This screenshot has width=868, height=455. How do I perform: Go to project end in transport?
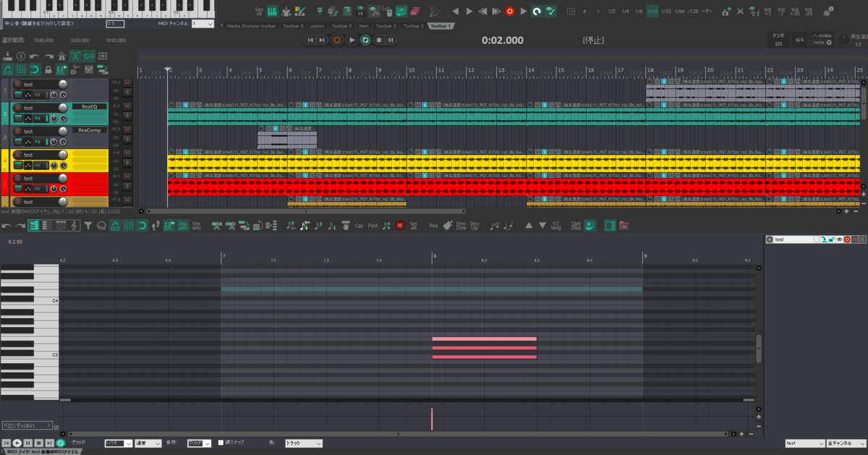(x=323, y=40)
